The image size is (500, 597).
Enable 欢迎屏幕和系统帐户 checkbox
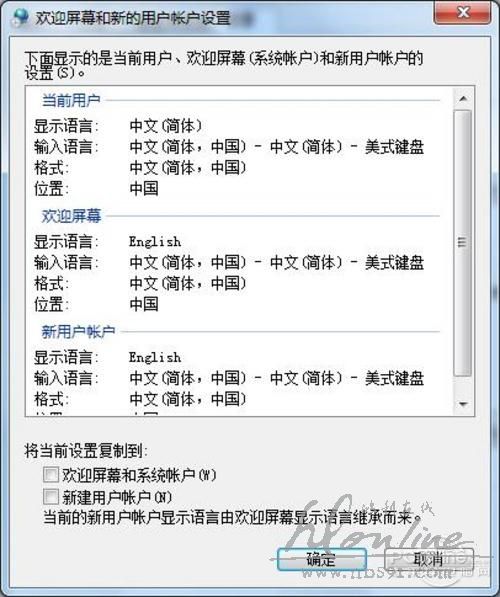point(51,475)
